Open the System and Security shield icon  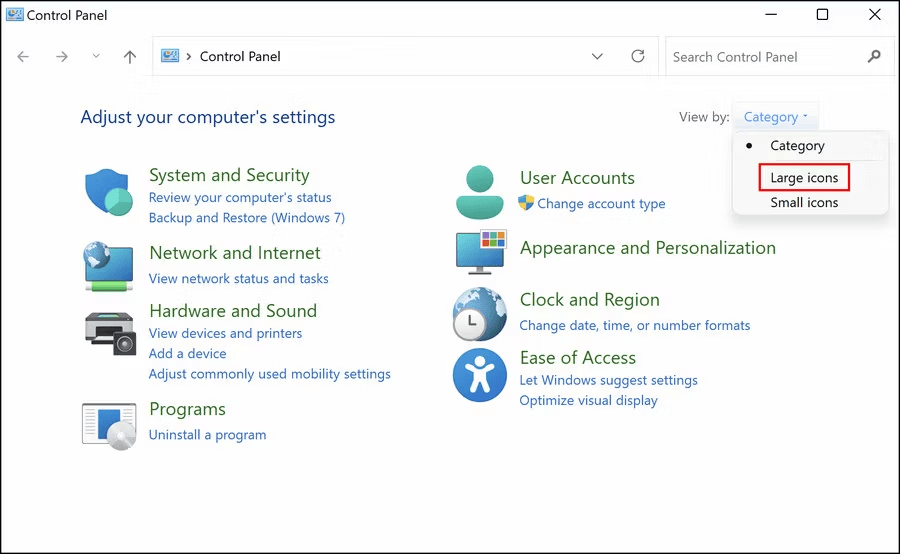tap(109, 192)
